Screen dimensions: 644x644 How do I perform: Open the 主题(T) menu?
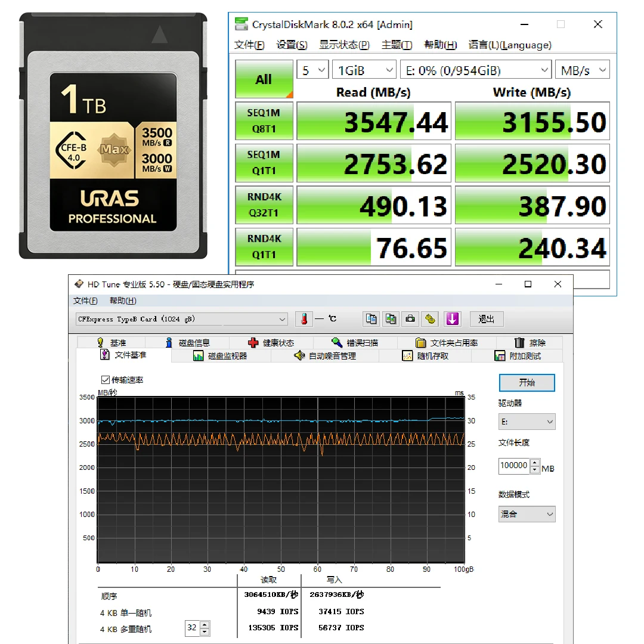tap(397, 45)
